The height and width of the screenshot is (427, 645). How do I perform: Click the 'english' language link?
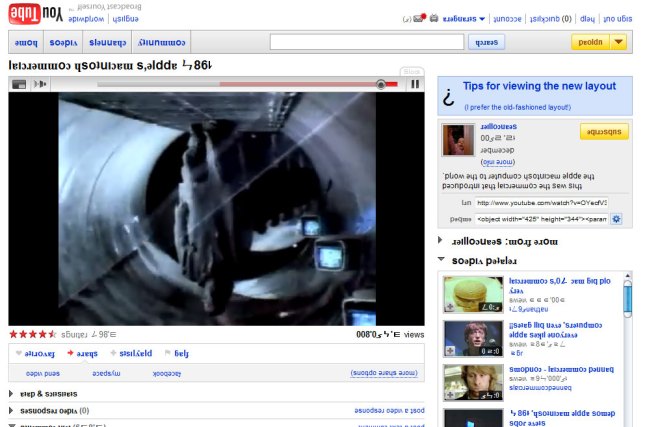pyautogui.click(x=125, y=19)
